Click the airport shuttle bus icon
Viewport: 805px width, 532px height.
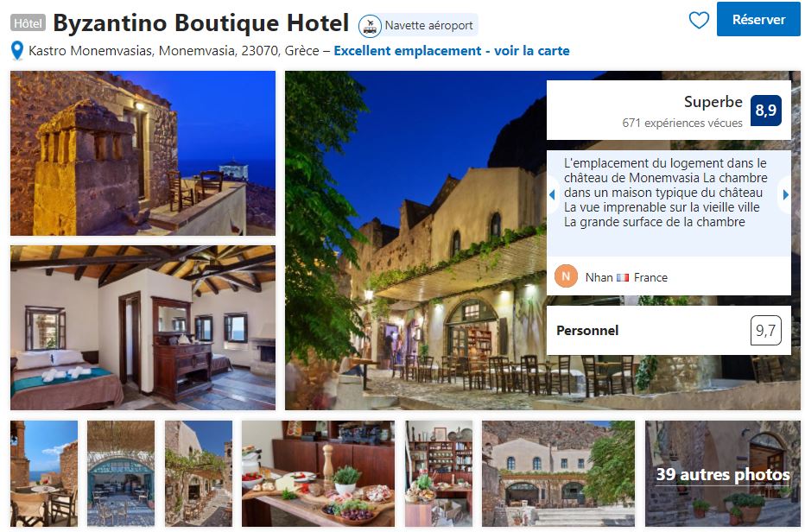370,25
